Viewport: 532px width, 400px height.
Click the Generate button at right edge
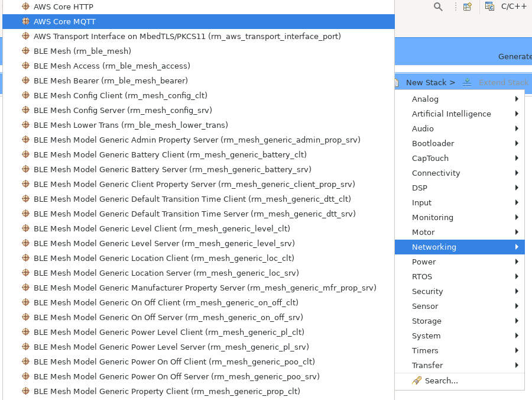pyautogui.click(x=515, y=57)
